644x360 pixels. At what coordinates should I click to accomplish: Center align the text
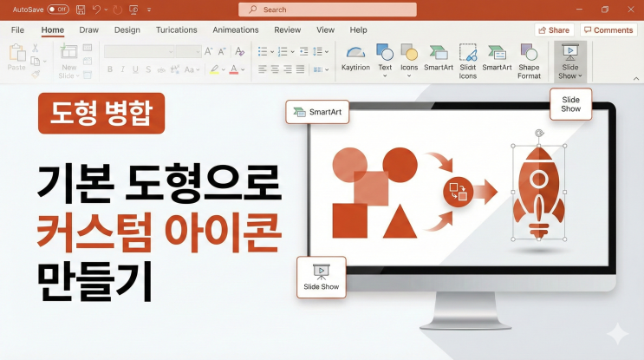click(x=275, y=69)
